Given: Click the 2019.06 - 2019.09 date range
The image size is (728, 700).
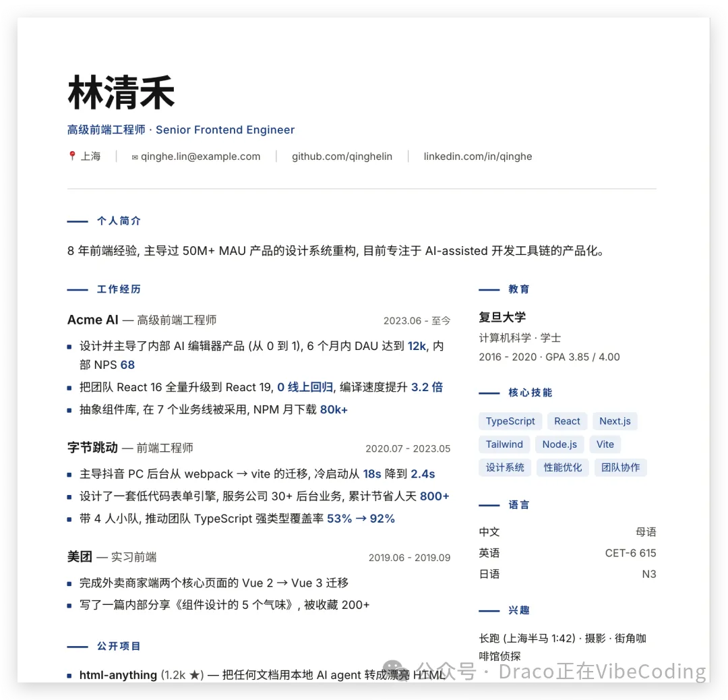Looking at the screenshot, I should 410,558.
